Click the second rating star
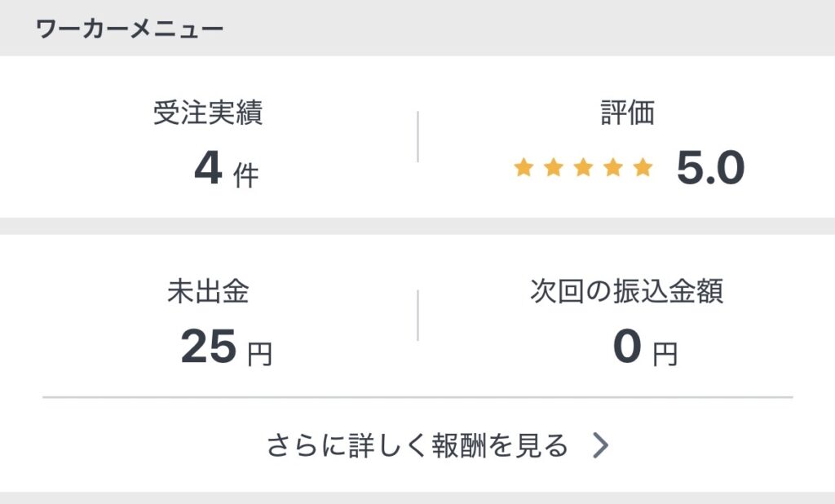This screenshot has height=504, width=835. pyautogui.click(x=554, y=168)
